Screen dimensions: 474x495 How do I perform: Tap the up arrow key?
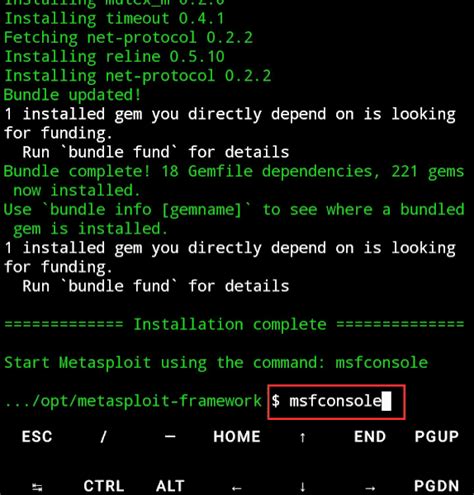(303, 437)
